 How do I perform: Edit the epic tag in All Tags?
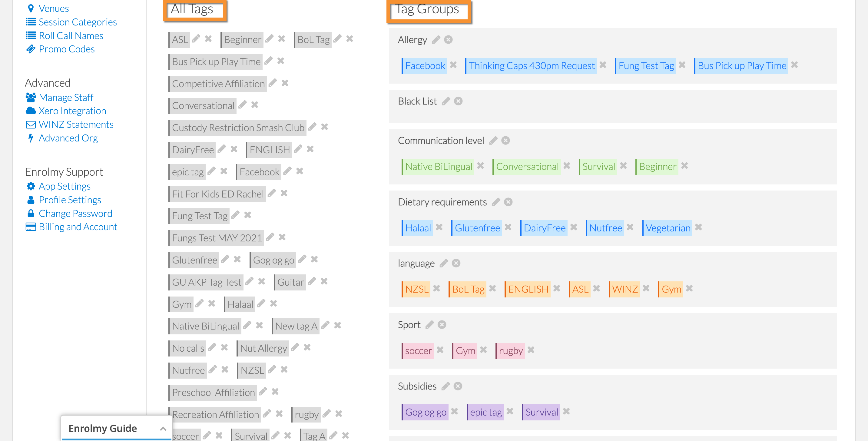click(x=211, y=171)
